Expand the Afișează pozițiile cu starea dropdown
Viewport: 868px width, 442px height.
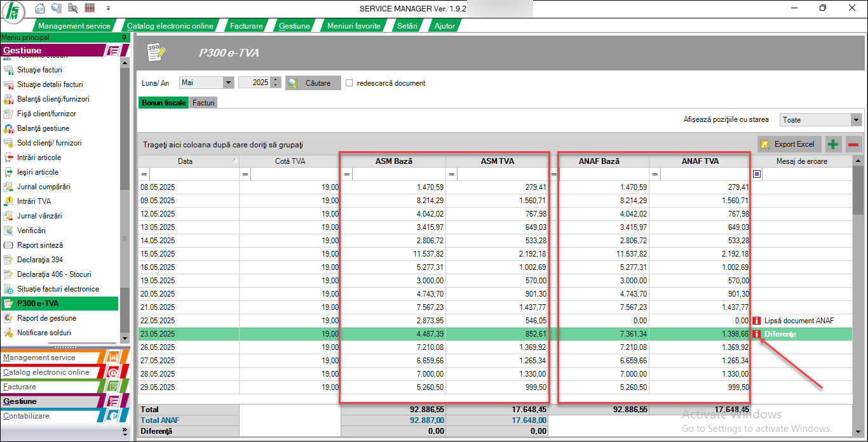pyautogui.click(x=856, y=119)
